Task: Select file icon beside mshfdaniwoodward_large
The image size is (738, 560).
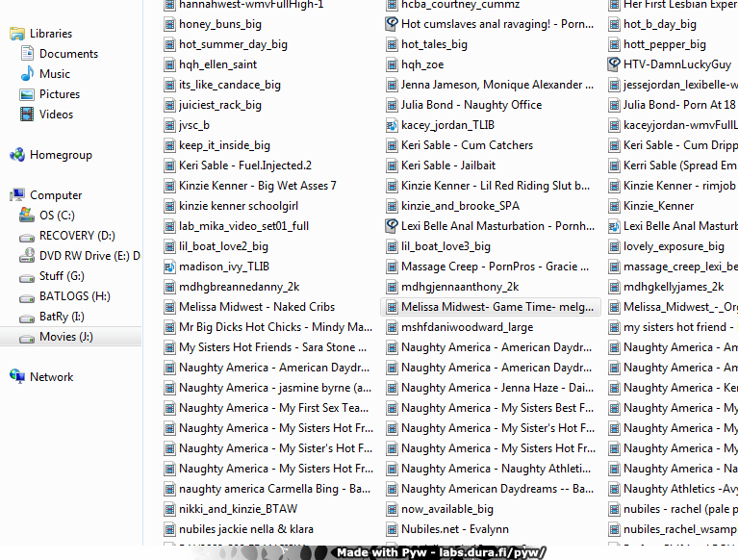Action: (x=392, y=327)
